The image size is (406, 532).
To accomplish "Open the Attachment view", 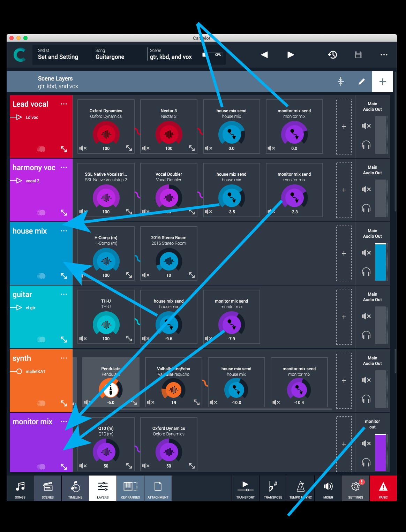I will coord(158,488).
